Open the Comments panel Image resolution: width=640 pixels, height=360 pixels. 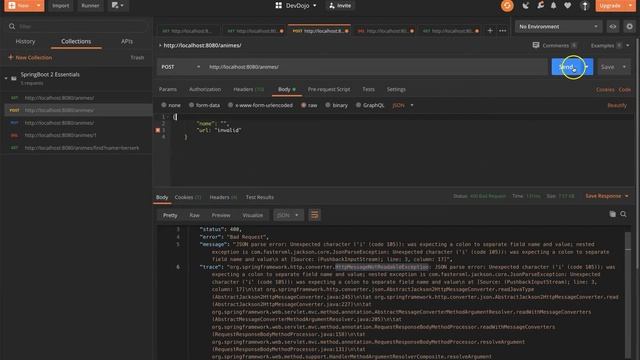tap(554, 45)
